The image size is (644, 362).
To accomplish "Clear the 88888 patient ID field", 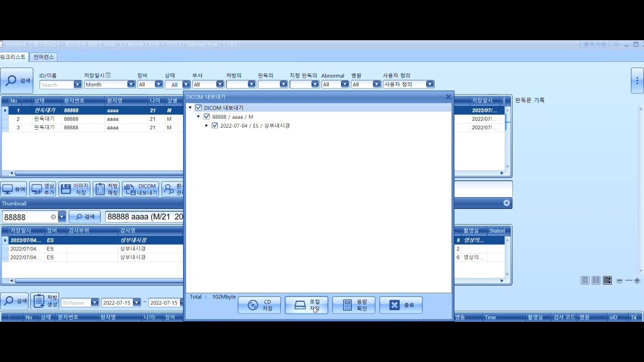I will coord(53,217).
